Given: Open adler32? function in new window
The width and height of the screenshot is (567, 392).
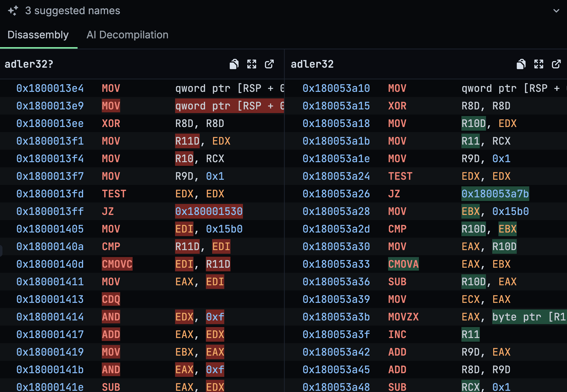Looking at the screenshot, I should tap(269, 64).
